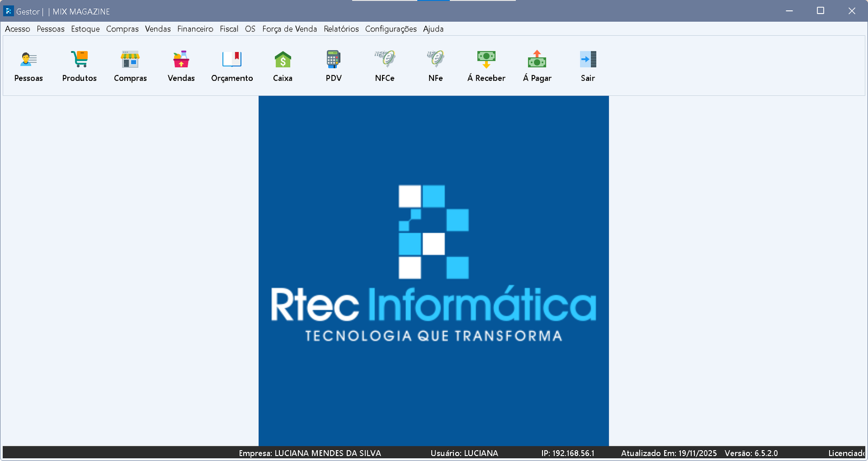
Task: Launch the PDV card terminal icon
Action: 334,59
